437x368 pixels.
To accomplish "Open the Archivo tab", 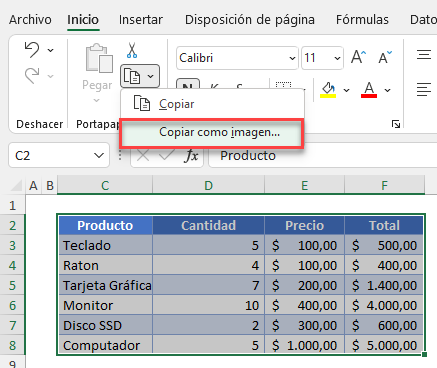I will click(30, 20).
